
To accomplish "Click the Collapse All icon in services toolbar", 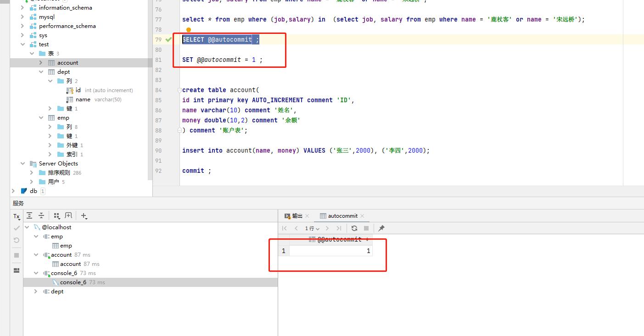I will tap(41, 215).
